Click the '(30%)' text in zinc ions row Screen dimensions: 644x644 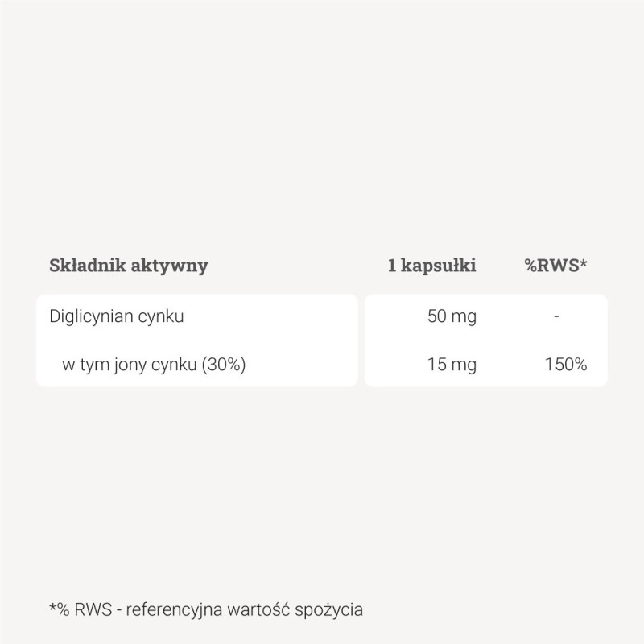coord(224,365)
